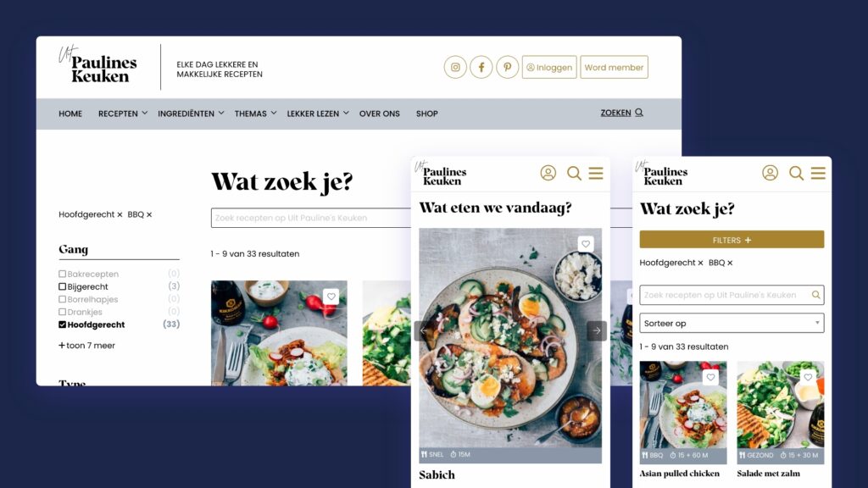Open the Facebook social icon
This screenshot has width=868, height=488.
click(481, 68)
